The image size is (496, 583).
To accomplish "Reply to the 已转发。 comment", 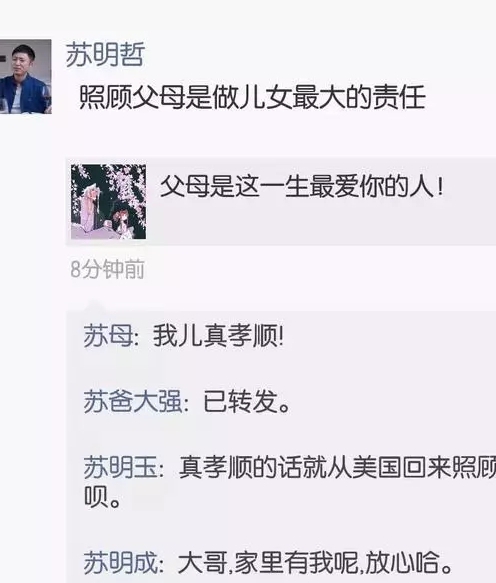I will (x=247, y=402).
